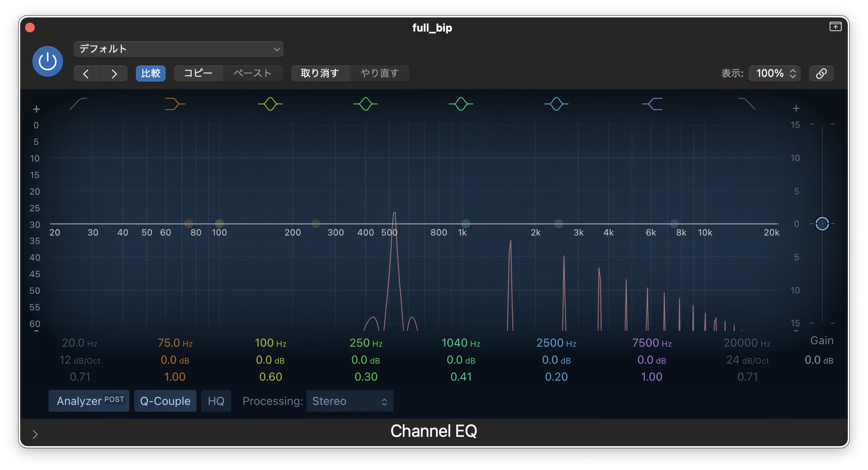The height and width of the screenshot is (470, 868).
Task: Click the 2500 Hz frequency value
Action: [556, 343]
